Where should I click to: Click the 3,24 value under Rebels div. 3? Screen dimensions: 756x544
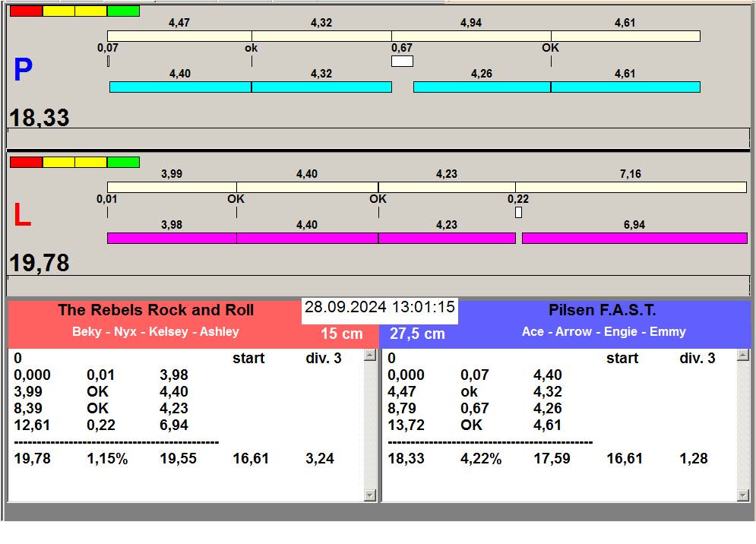coord(320,458)
